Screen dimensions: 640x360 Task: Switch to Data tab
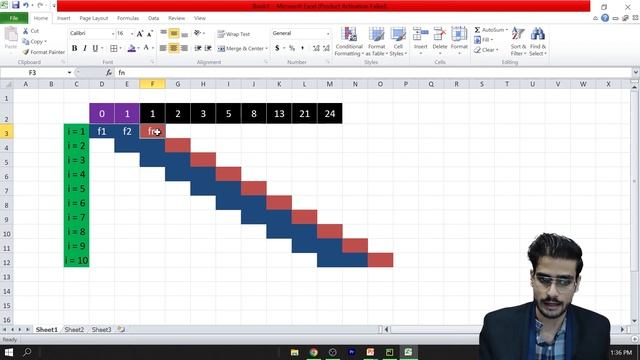pyautogui.click(x=153, y=18)
